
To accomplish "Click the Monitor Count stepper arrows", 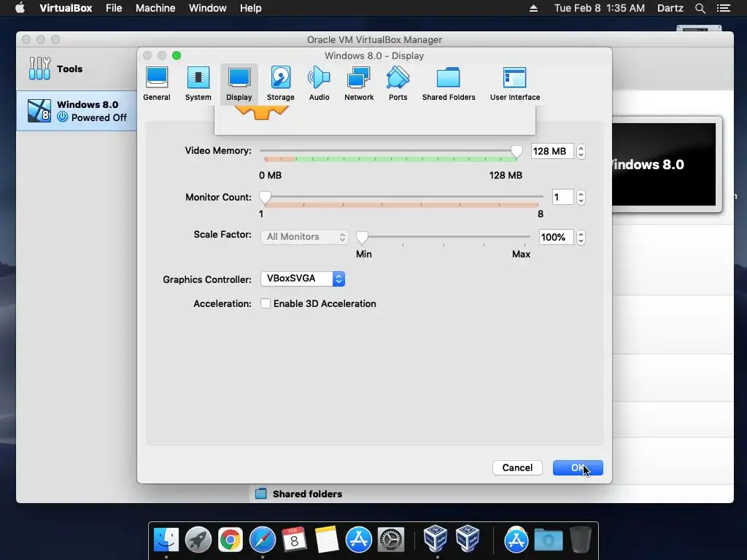I will coord(581,197).
